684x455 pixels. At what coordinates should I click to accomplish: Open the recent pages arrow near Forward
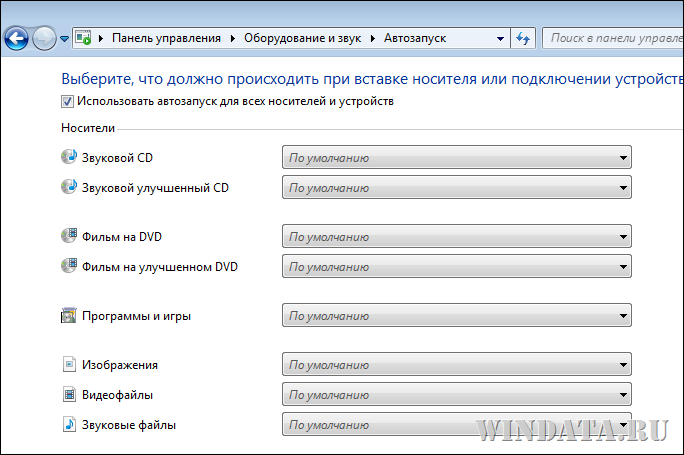[65, 39]
